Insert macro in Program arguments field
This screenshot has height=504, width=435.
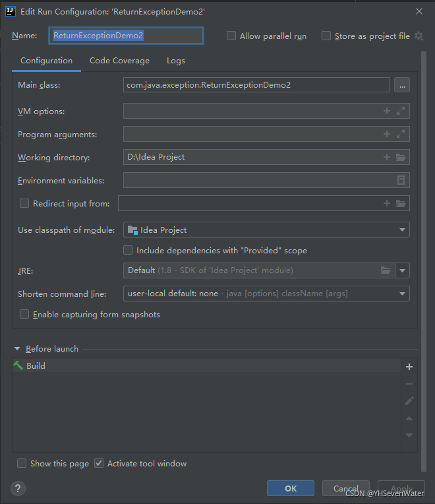(x=387, y=134)
